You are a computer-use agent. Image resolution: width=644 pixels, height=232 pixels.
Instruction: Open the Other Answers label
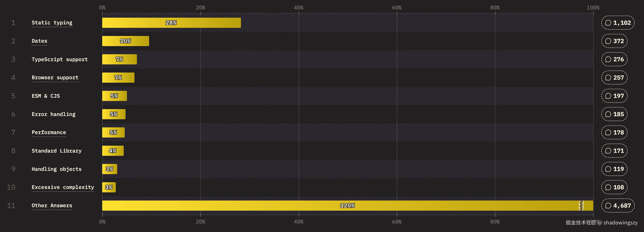click(x=52, y=206)
